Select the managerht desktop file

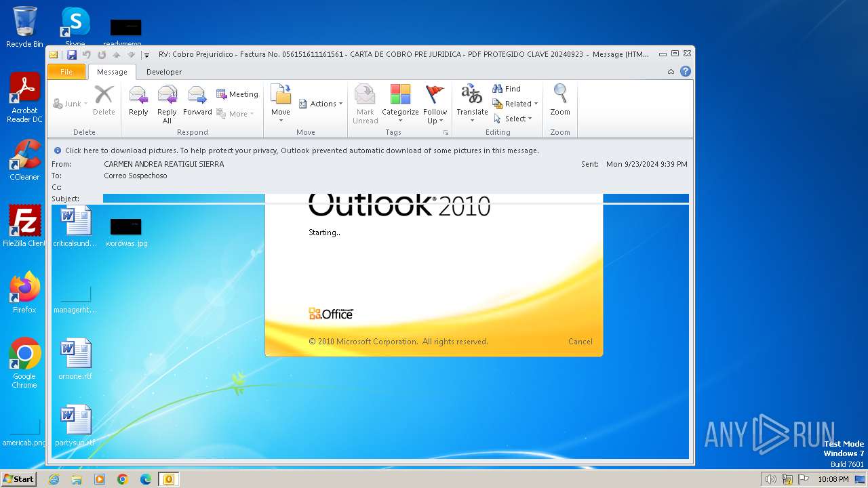(x=75, y=300)
